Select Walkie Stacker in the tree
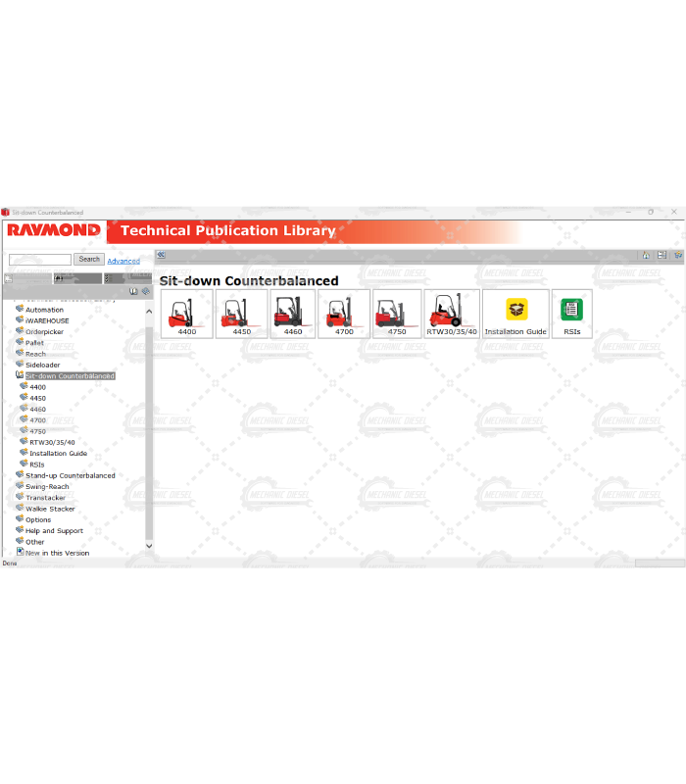 (x=50, y=509)
